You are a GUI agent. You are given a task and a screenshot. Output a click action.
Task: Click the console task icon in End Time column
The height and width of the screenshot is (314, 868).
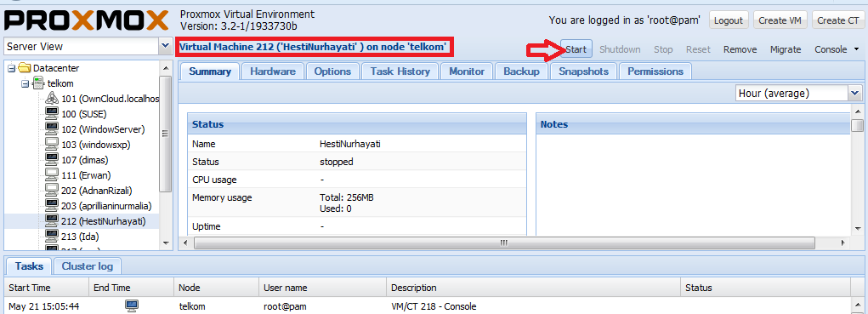(x=132, y=305)
